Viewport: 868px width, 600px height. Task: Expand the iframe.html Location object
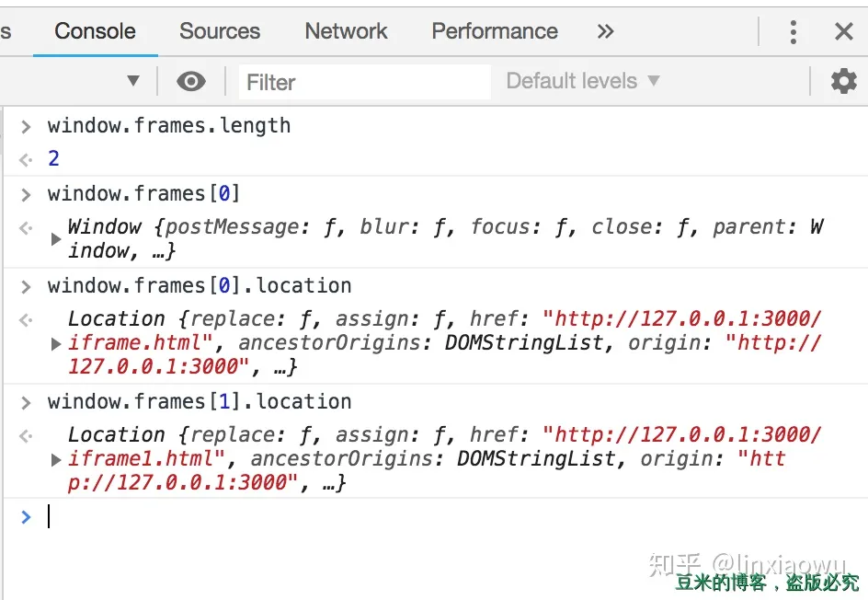coord(56,343)
